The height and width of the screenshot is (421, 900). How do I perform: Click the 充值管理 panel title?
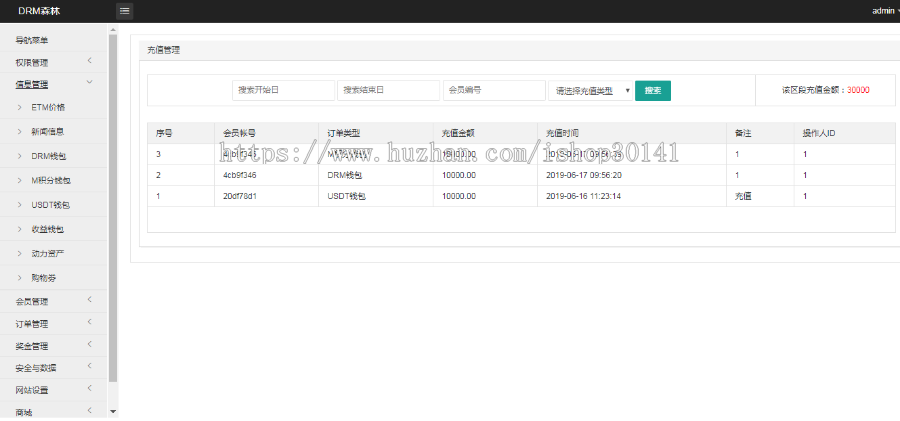(x=164, y=50)
